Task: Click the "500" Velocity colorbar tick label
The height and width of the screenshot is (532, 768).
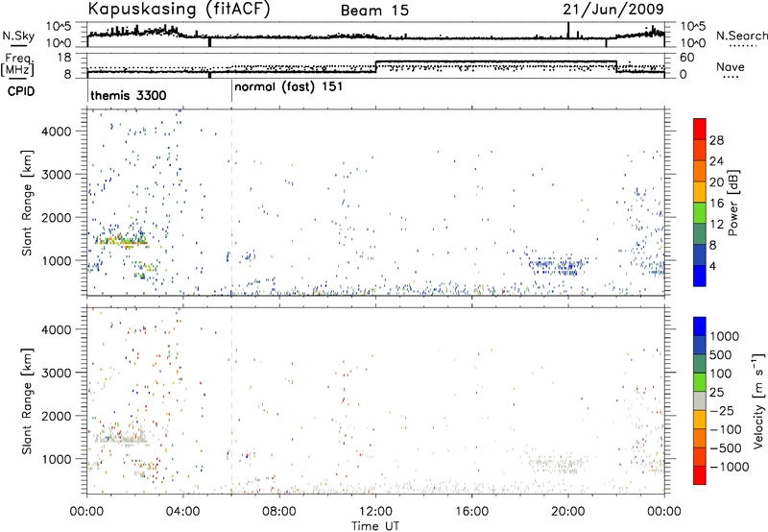Action: 722,355
